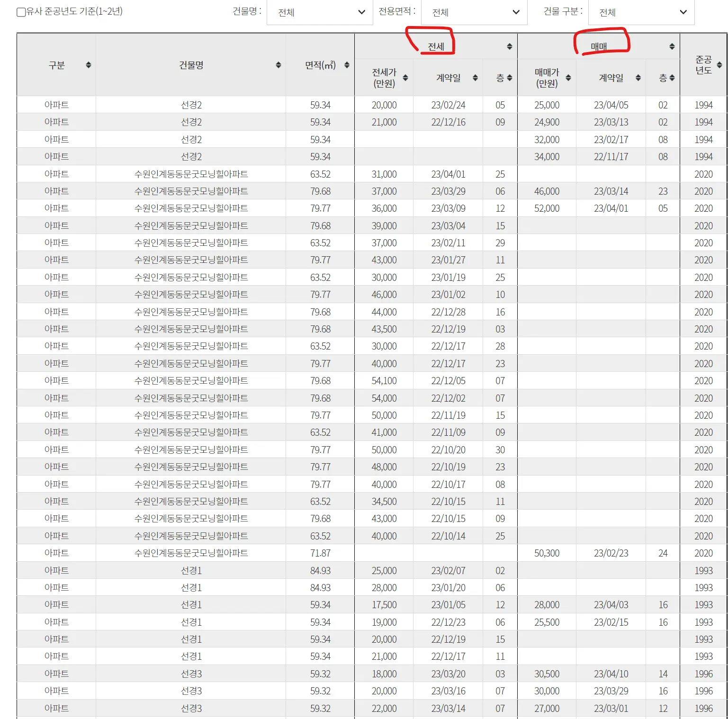Select 전세가 44,000 cell

pyautogui.click(x=384, y=312)
